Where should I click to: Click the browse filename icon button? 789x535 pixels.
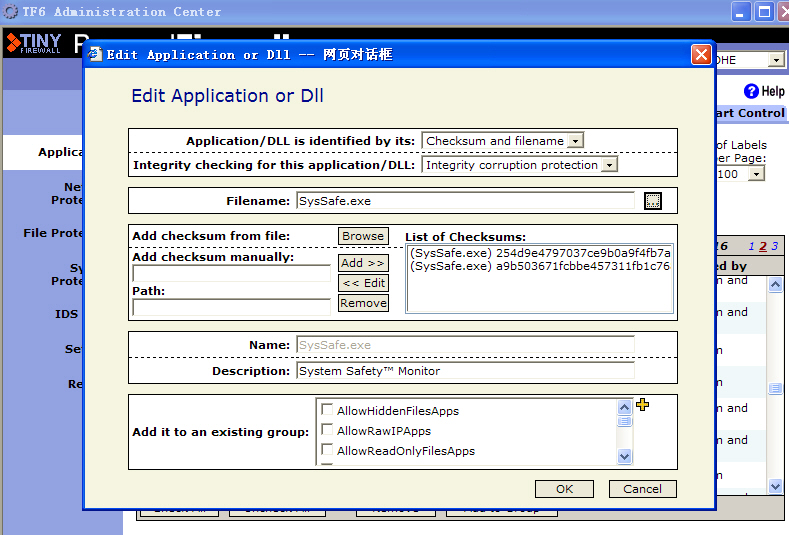pyautogui.click(x=653, y=201)
